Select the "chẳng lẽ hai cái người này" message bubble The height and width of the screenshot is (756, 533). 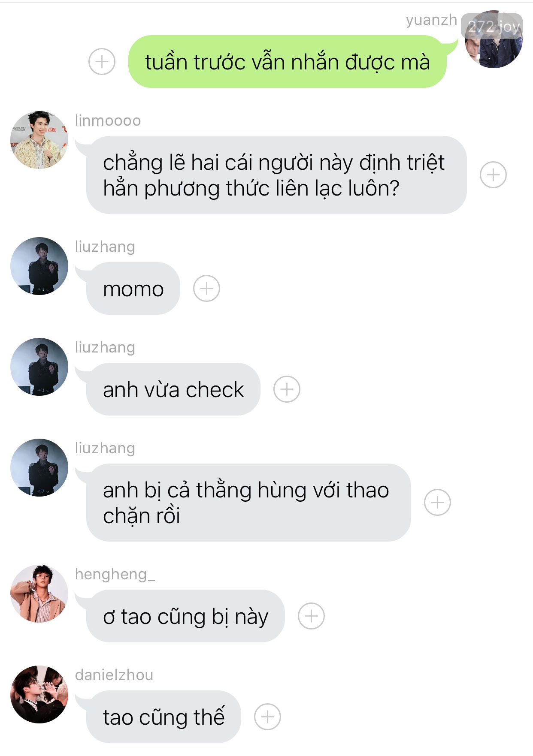pyautogui.click(x=276, y=175)
